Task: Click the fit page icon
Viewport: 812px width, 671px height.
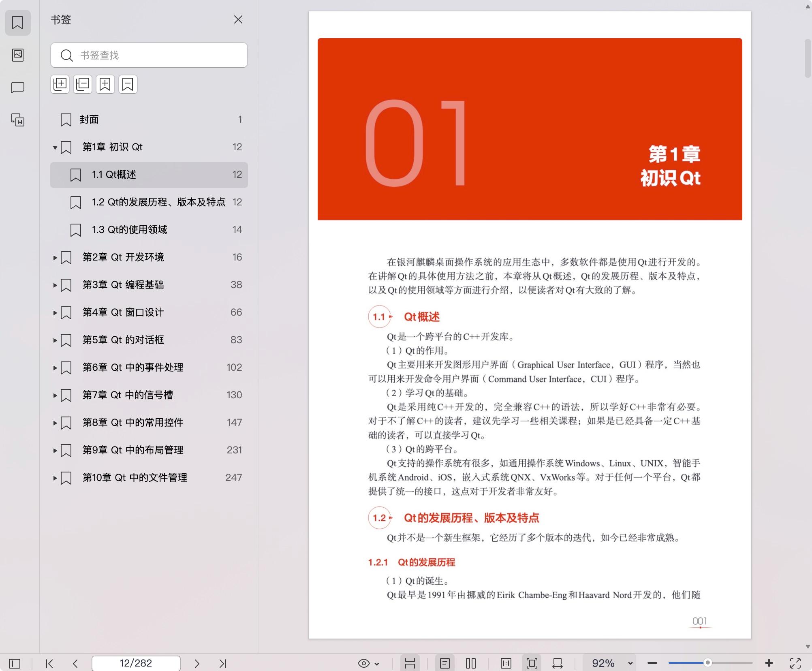Action: click(532, 663)
